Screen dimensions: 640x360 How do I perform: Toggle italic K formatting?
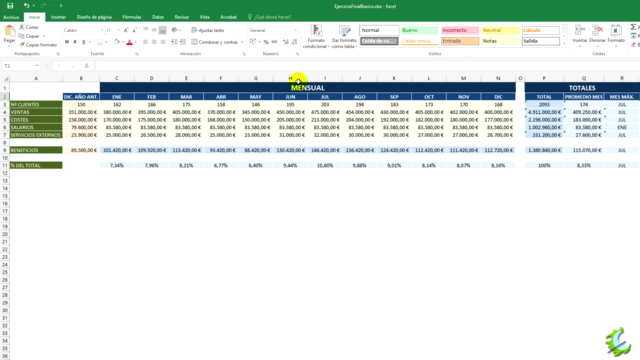pos(75,42)
